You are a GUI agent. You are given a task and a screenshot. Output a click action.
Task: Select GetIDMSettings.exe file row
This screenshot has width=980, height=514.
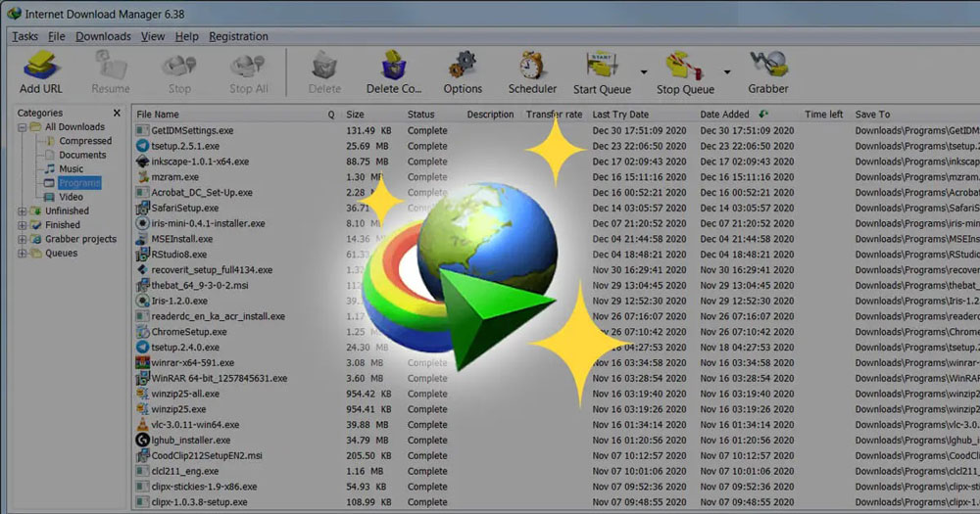point(557,130)
